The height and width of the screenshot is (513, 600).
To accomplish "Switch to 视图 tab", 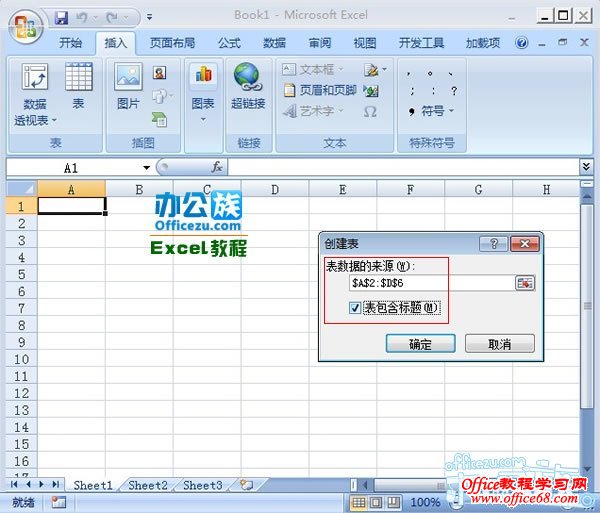I will point(365,43).
